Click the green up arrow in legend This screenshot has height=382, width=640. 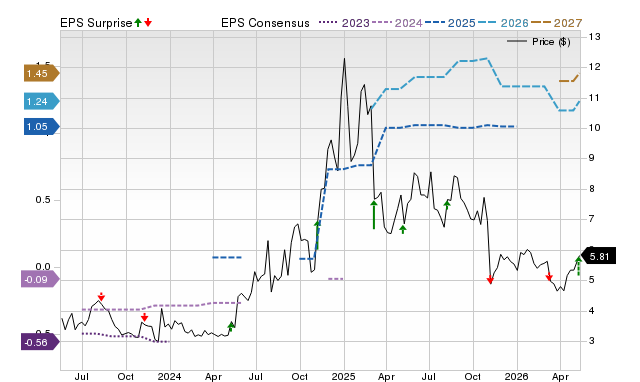click(x=138, y=23)
